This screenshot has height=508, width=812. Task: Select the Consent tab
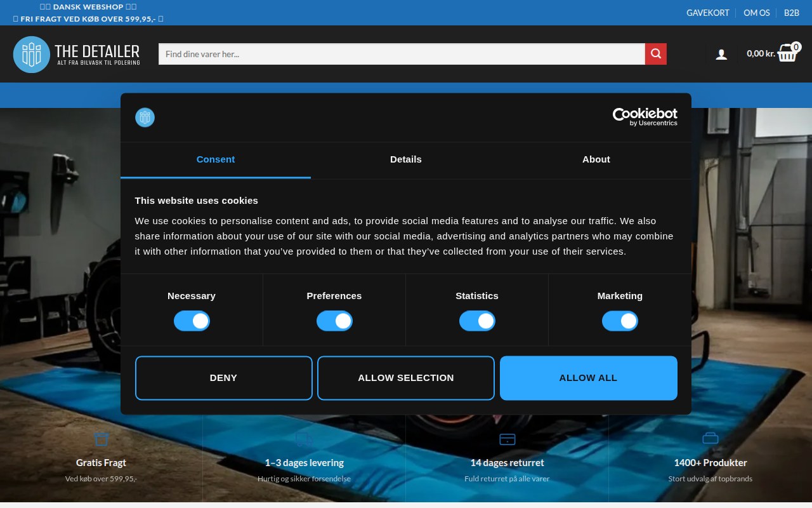tap(216, 159)
